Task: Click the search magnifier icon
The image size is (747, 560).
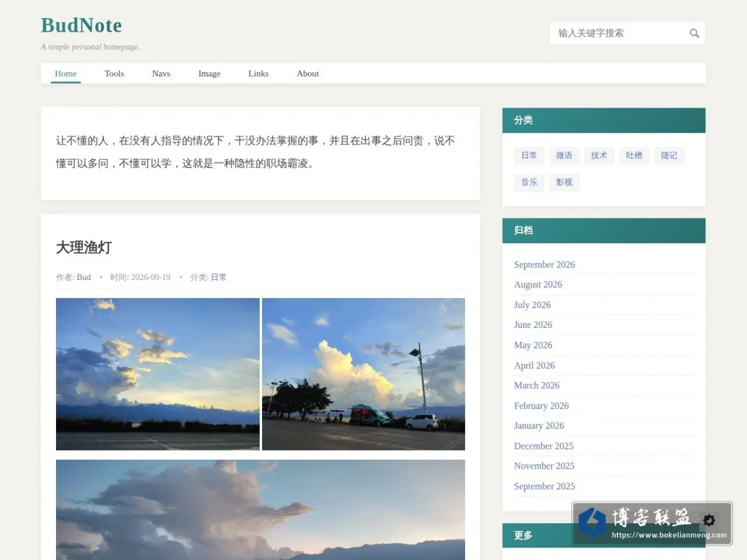Action: (694, 34)
